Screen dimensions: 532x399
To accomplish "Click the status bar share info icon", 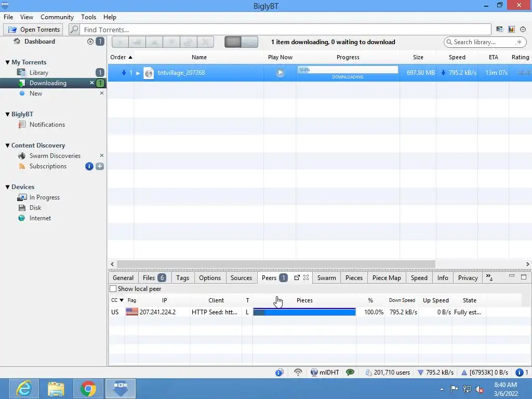I will [x=279, y=373].
